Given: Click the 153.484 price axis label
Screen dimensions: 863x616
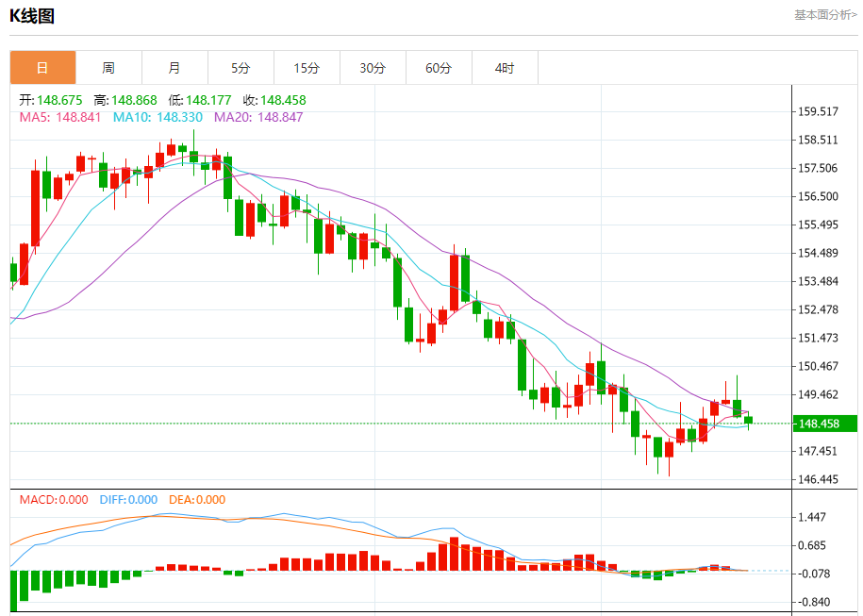Looking at the screenshot, I should [x=818, y=281].
